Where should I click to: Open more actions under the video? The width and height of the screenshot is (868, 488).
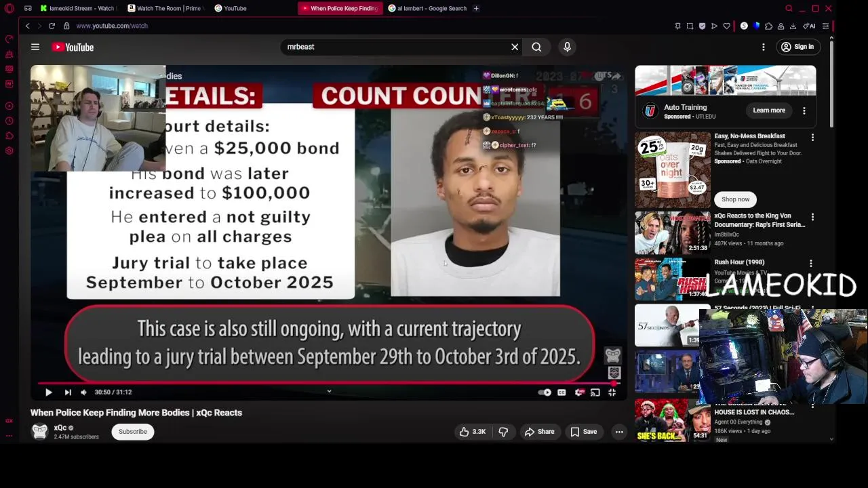pyautogui.click(x=619, y=432)
